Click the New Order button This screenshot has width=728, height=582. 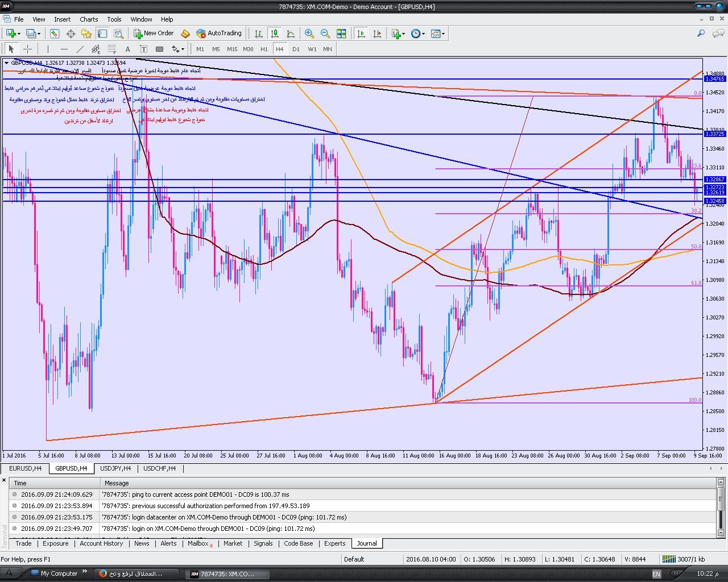point(154,34)
